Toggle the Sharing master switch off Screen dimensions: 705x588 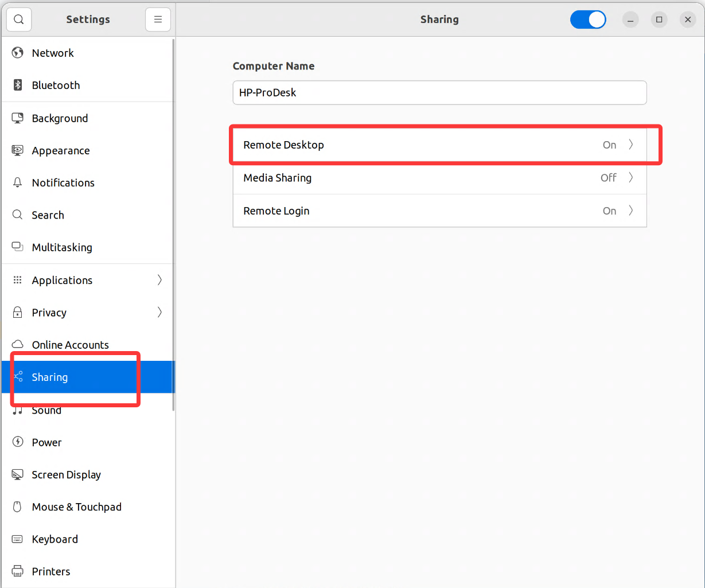(588, 20)
